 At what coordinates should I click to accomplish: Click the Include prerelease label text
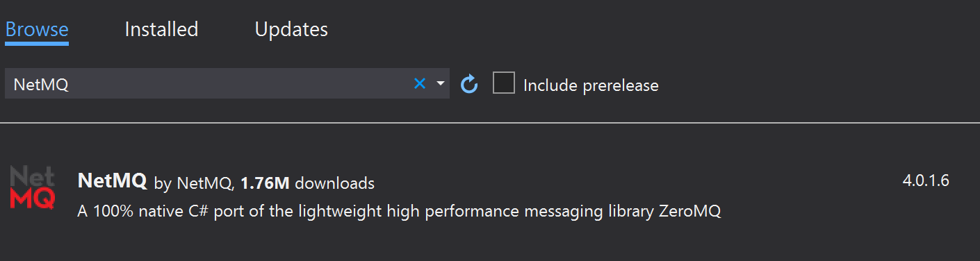[x=591, y=85]
